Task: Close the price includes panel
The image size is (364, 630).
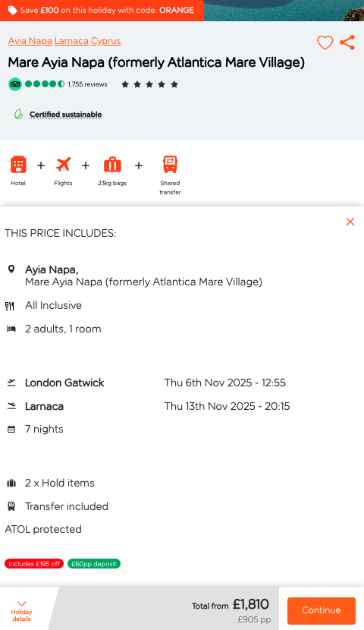Action: click(350, 222)
